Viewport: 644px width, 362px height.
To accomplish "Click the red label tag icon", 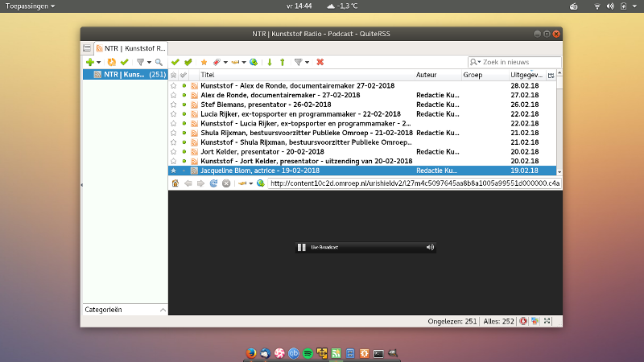I will [x=217, y=63].
